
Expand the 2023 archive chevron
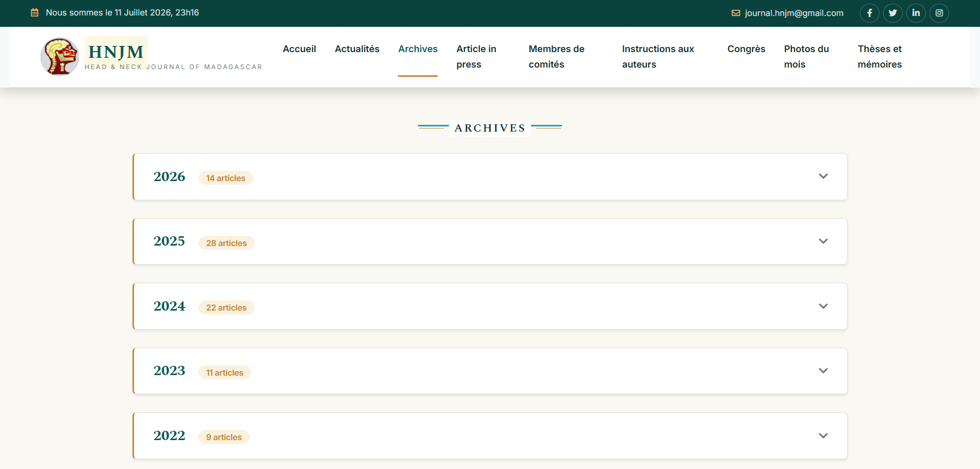823,371
